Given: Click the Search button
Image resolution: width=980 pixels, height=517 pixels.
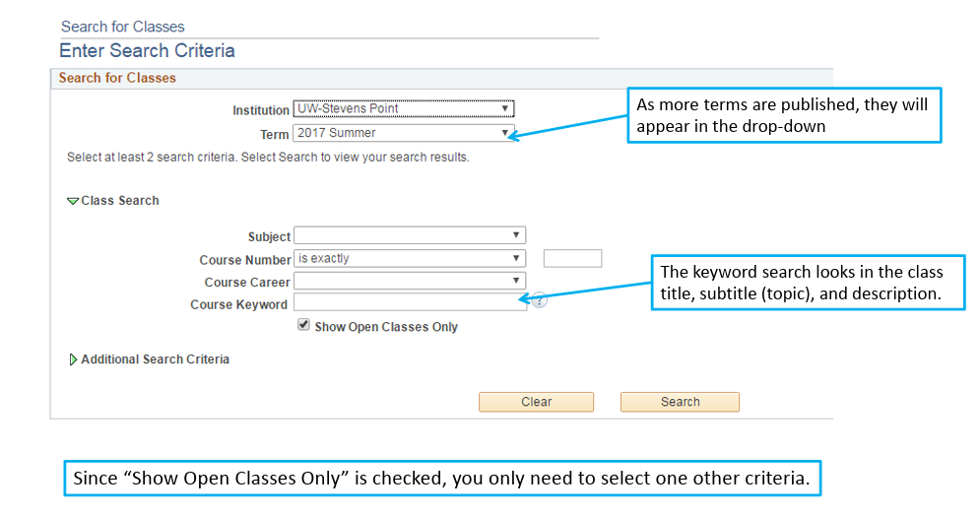Looking at the screenshot, I should (680, 402).
